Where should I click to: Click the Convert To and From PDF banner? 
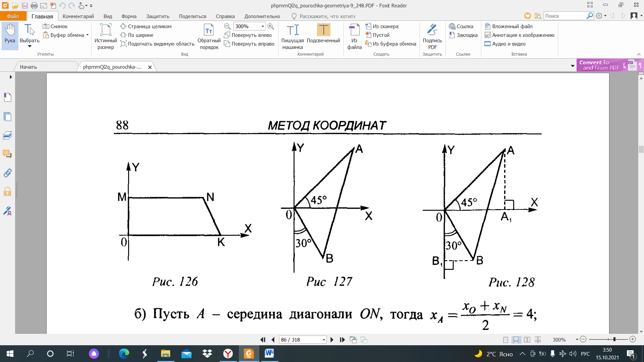point(610,65)
